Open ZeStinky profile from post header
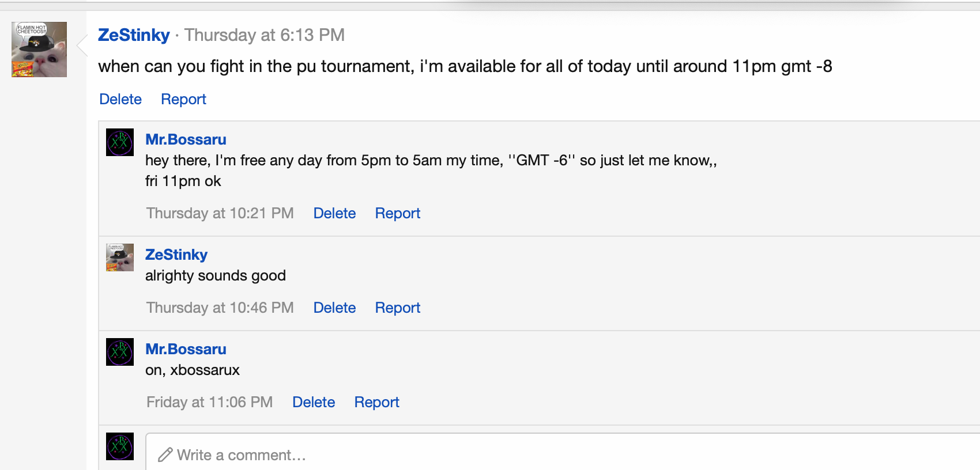This screenshot has width=980, height=470. click(x=134, y=35)
